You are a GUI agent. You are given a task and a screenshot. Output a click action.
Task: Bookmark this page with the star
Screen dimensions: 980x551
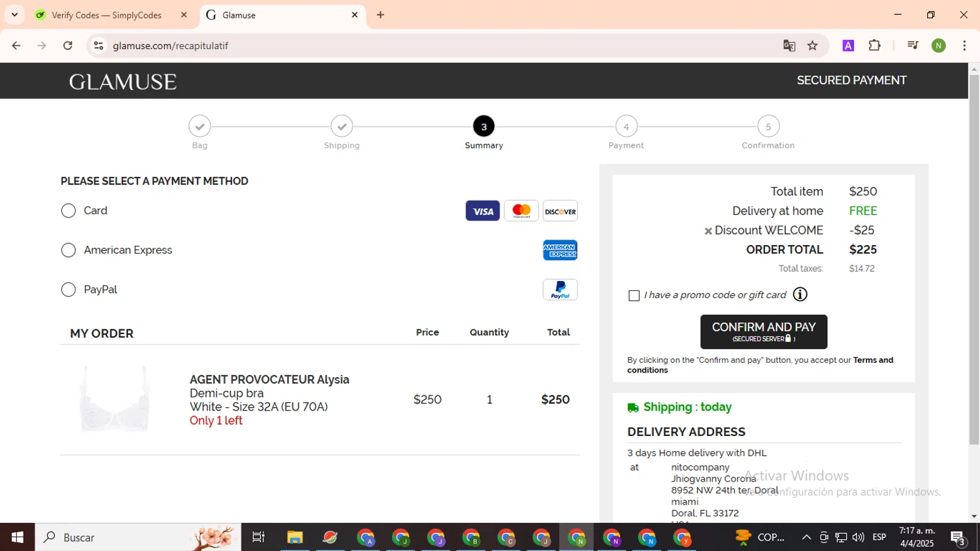pyautogui.click(x=813, y=46)
